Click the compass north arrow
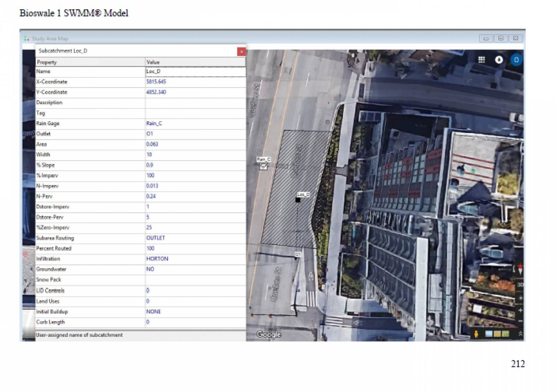The height and width of the screenshot is (392, 556). pos(520,269)
